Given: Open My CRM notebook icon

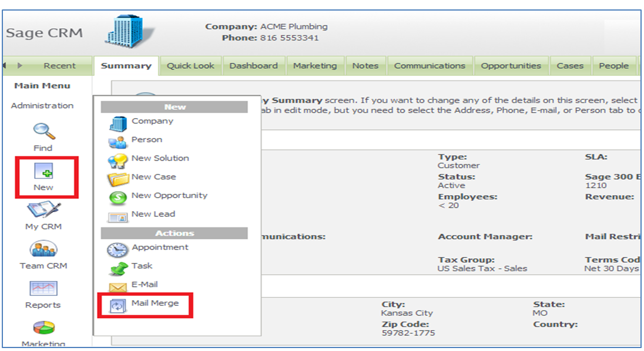Looking at the screenshot, I should tap(43, 209).
